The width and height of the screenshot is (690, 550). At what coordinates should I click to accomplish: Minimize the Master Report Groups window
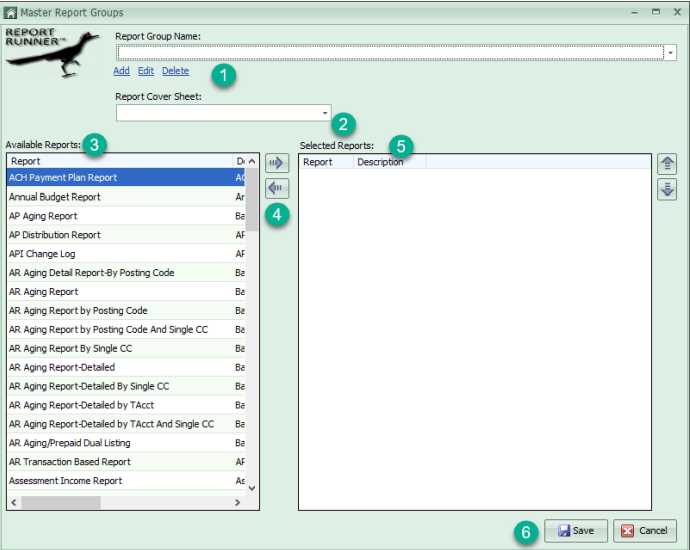[634, 13]
